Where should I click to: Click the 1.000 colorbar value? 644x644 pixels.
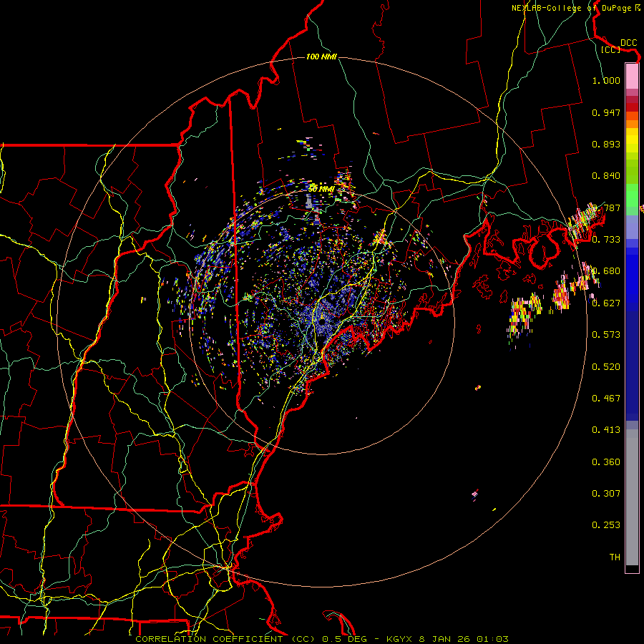606,80
